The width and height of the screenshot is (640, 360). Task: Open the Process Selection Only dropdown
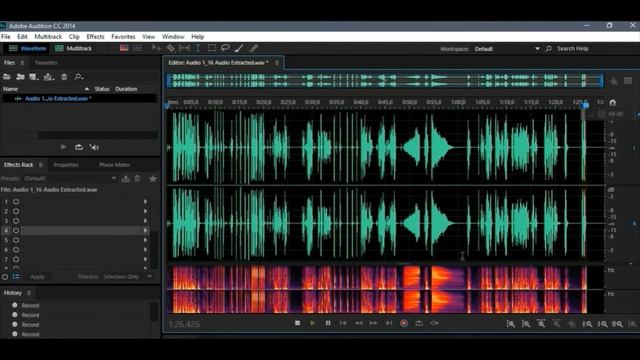pyautogui.click(x=127, y=277)
